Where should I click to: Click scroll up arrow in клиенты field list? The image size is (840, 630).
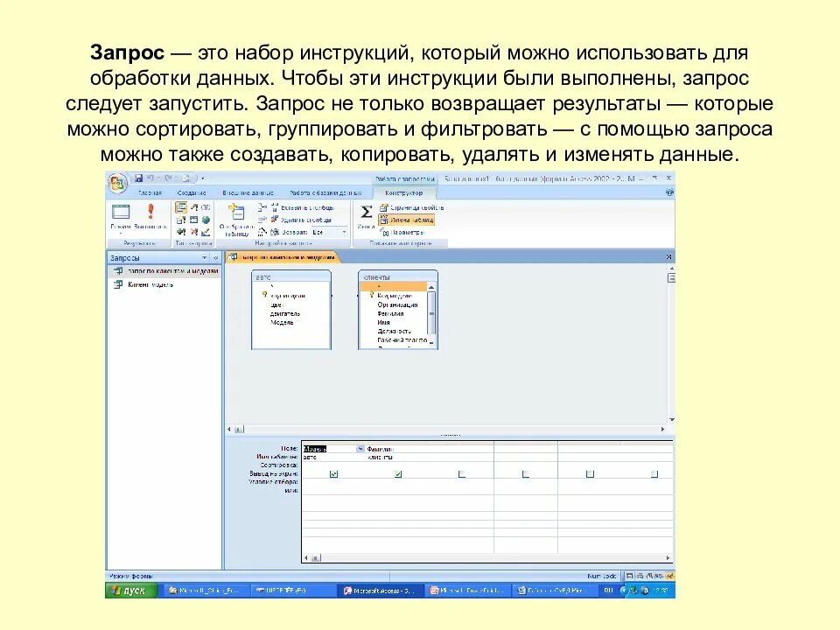click(x=431, y=287)
